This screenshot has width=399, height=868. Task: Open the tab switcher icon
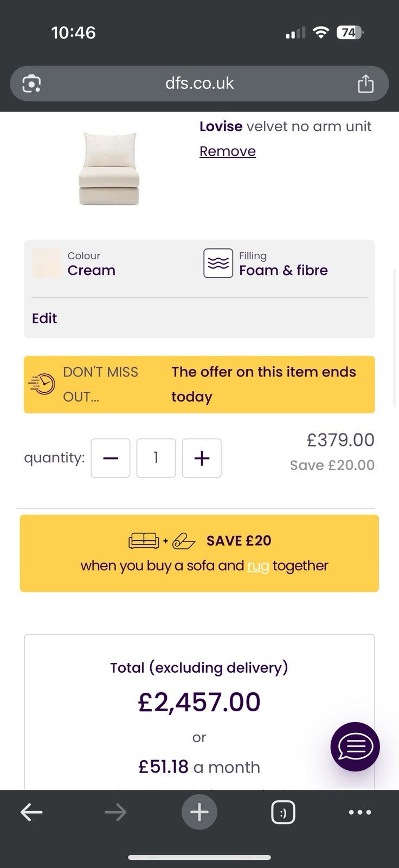point(283,812)
